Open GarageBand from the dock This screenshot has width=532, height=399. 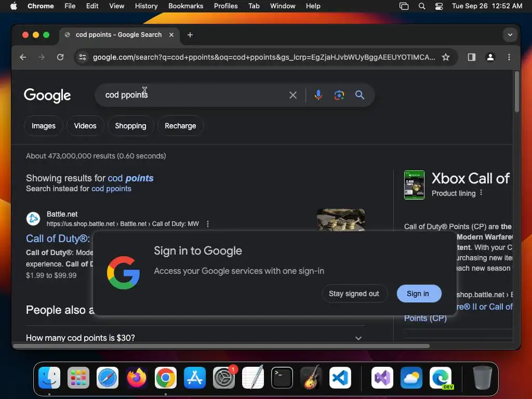[311, 378]
